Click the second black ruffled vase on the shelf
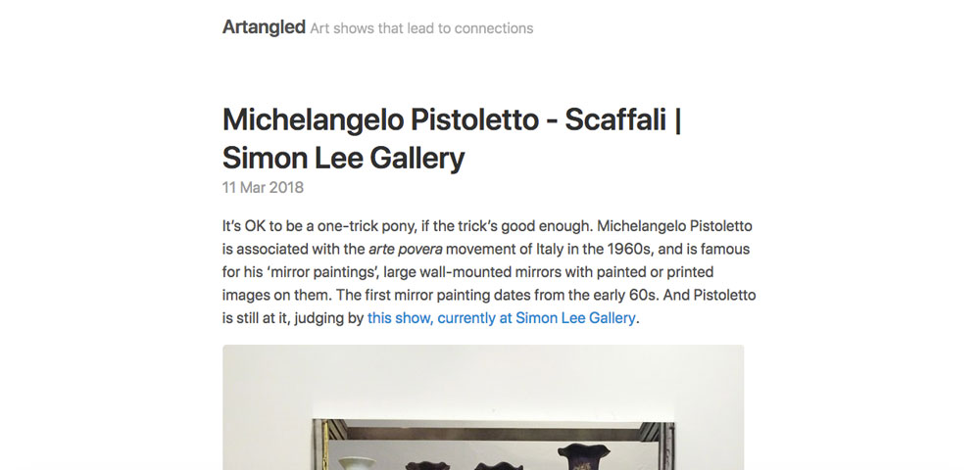This screenshot has width=980, height=470. pyautogui.click(x=498, y=466)
